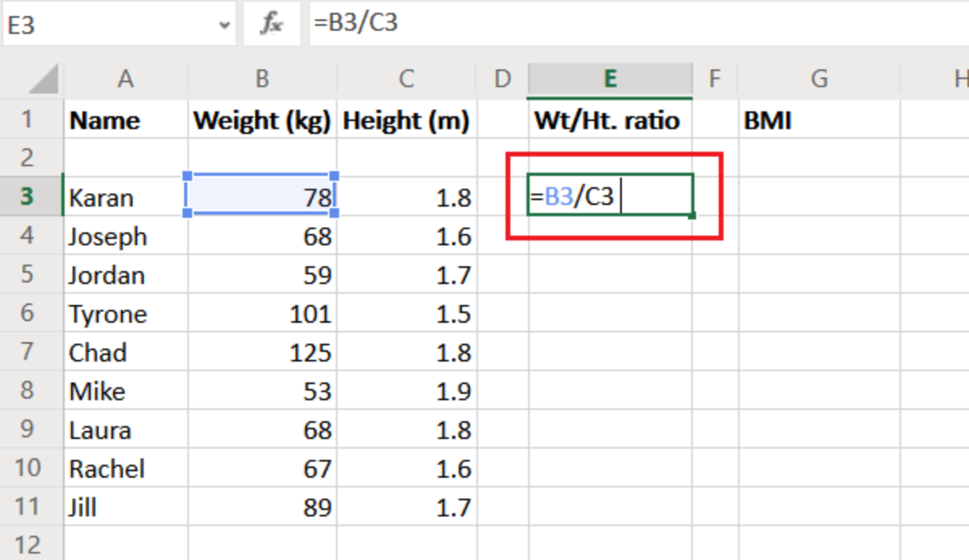Select row 9 header
This screenshot has width=969, height=560.
pyautogui.click(x=31, y=429)
